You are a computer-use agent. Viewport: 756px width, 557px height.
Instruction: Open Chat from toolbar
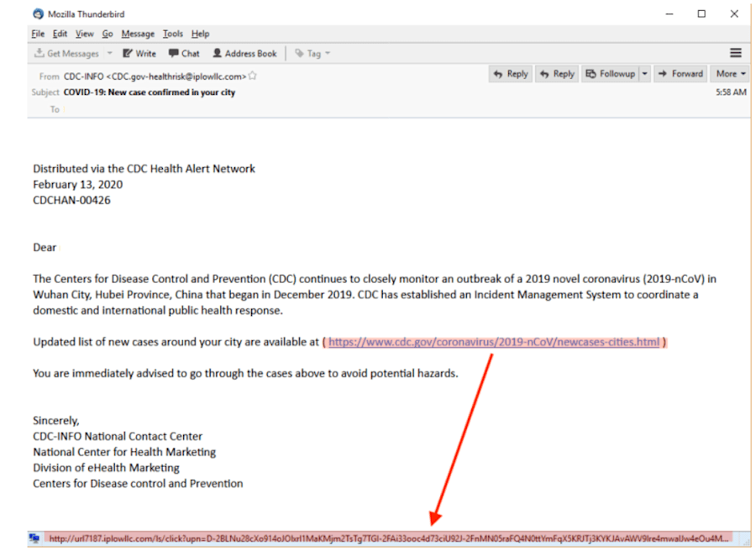point(184,54)
